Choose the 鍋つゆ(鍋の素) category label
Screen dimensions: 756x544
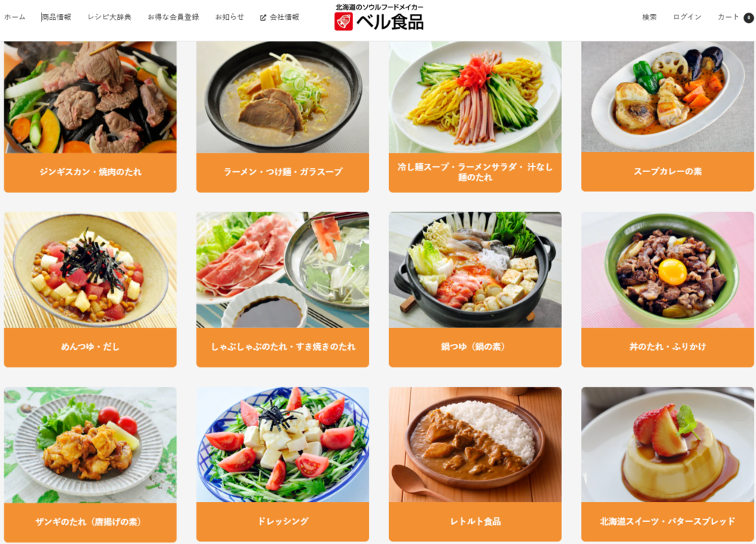pos(475,347)
